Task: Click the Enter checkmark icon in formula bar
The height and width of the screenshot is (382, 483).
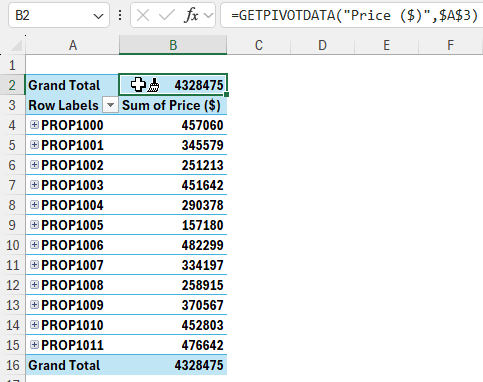Action: (166, 15)
